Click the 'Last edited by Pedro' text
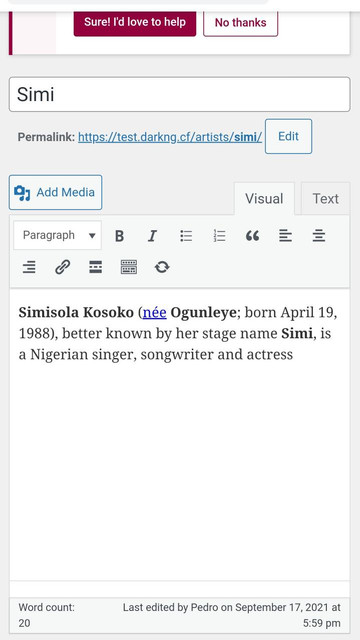The width and height of the screenshot is (360, 640). point(231,616)
